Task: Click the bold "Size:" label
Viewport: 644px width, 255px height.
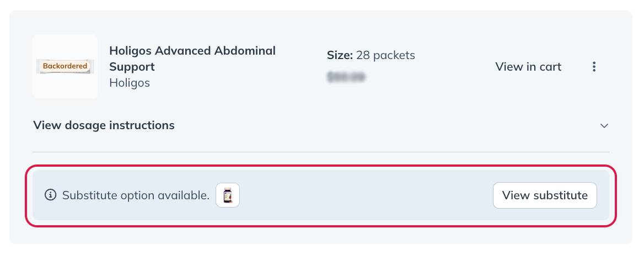Action: [340, 55]
